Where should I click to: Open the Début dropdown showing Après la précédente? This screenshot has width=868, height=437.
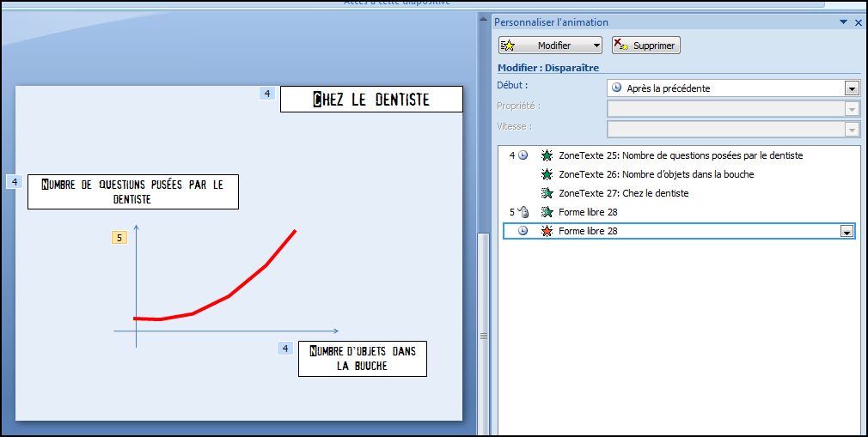pyautogui.click(x=851, y=88)
